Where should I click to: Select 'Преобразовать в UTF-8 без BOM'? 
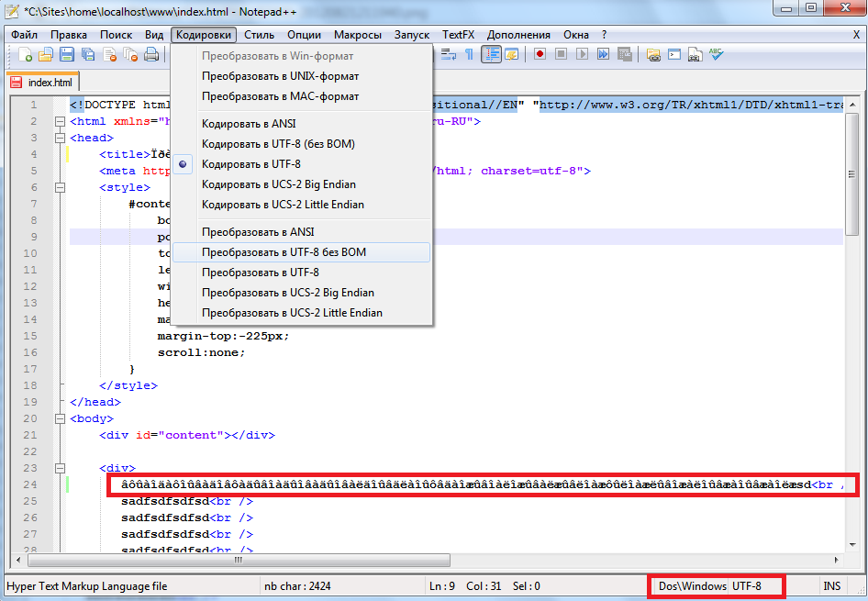301,251
